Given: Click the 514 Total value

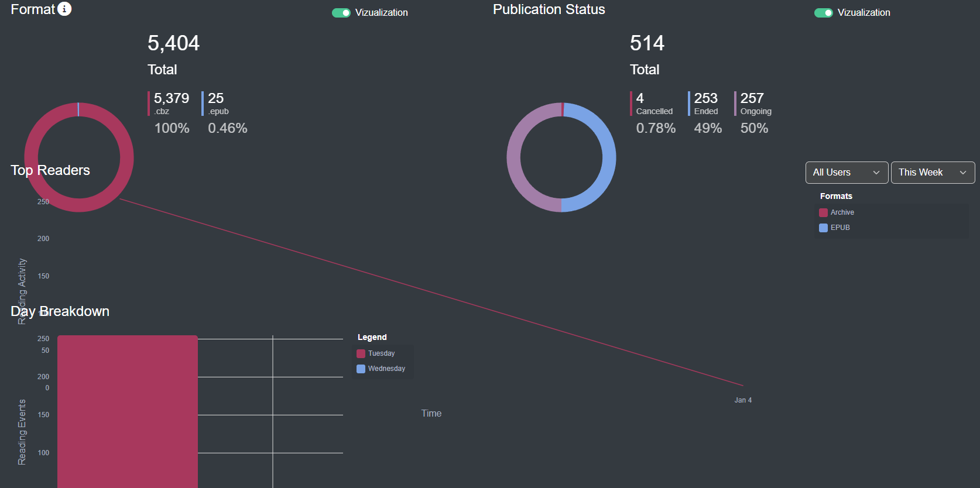Looking at the screenshot, I should click(647, 43).
